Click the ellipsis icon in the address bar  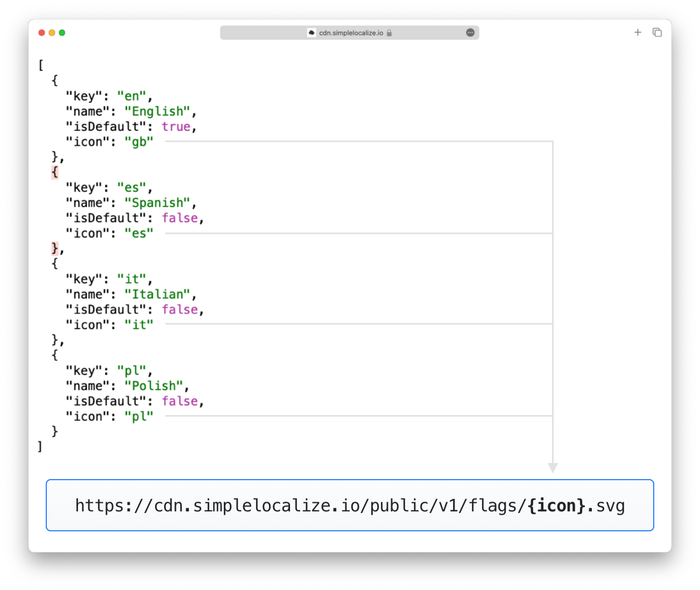[x=470, y=33]
